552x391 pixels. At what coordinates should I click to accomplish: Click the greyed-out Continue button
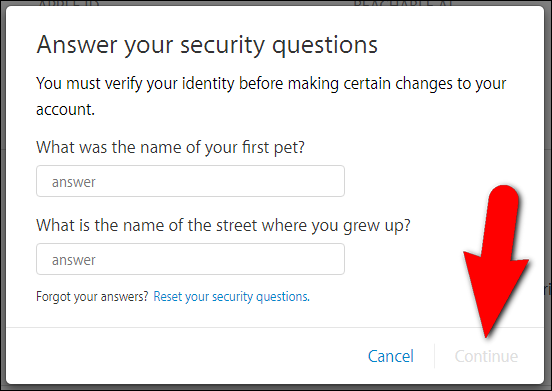click(486, 356)
